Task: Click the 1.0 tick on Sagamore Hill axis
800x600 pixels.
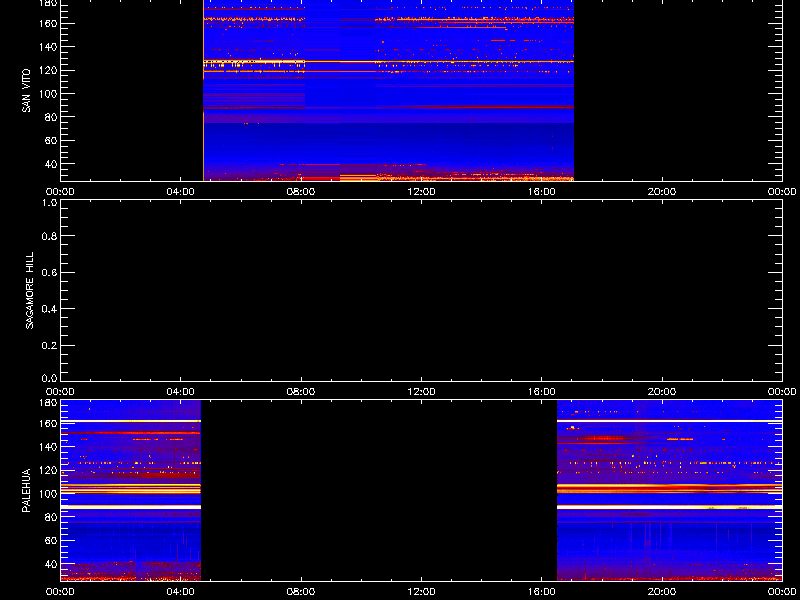Action: pos(49,203)
